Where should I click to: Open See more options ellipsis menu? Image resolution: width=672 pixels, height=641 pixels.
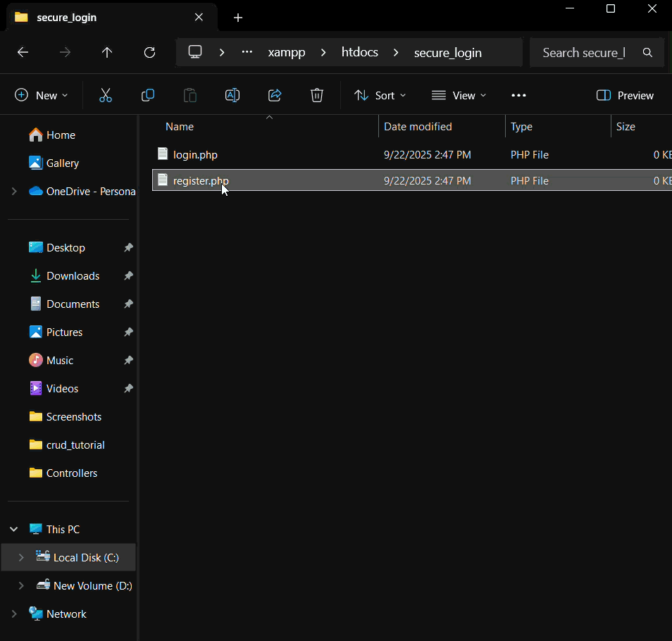click(518, 95)
